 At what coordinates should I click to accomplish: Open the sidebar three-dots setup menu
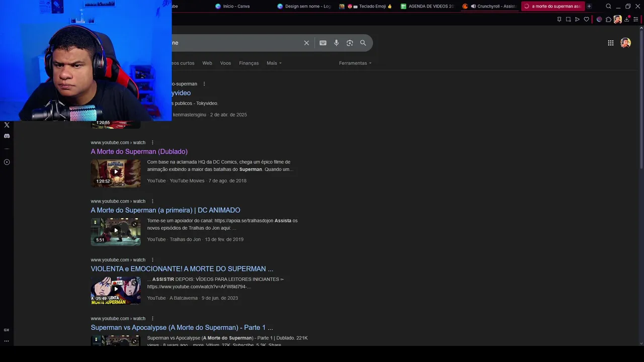click(7, 341)
